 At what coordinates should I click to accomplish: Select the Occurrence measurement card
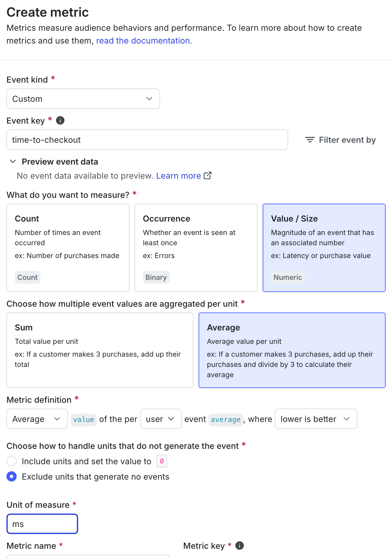pyautogui.click(x=196, y=248)
